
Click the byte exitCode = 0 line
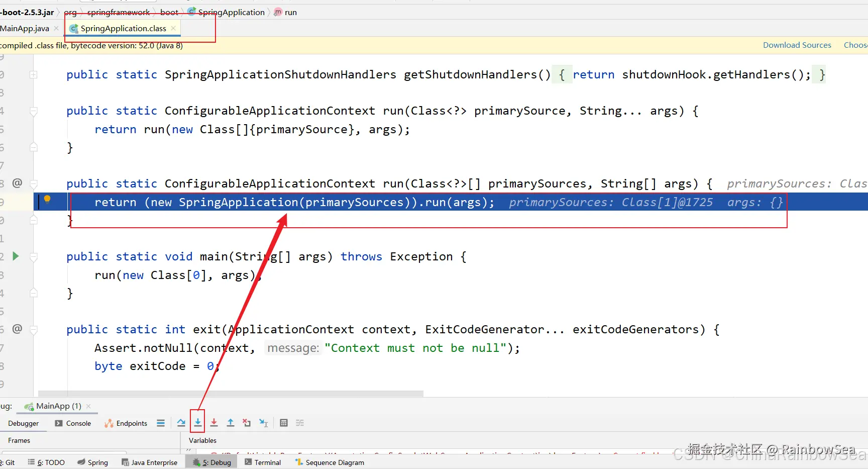click(157, 366)
